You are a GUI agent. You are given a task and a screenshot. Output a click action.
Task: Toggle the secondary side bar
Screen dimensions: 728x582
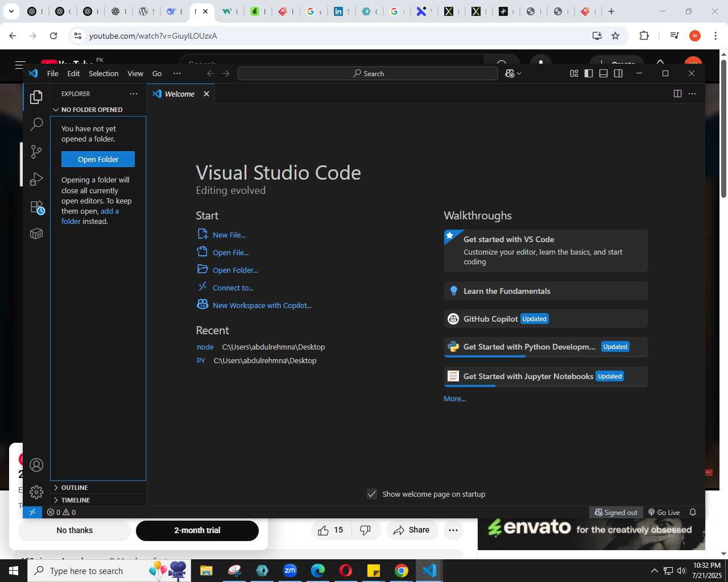(x=618, y=73)
